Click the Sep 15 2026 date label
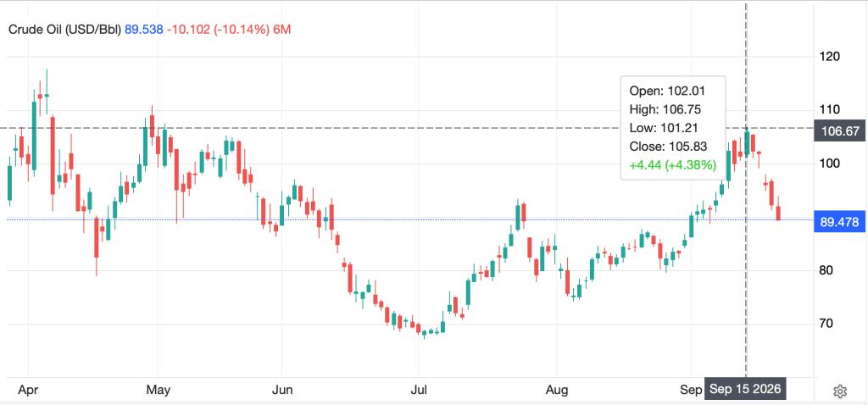This screenshot has width=868, height=405. (x=745, y=389)
